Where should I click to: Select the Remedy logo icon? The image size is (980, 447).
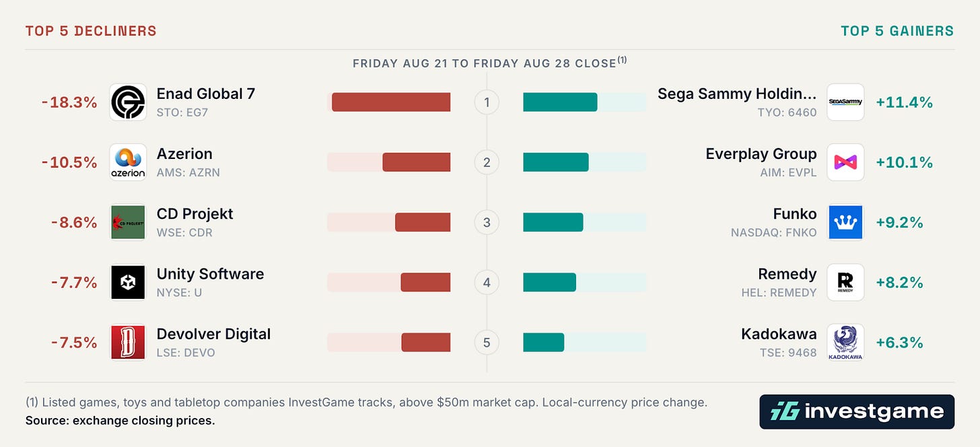tap(845, 282)
